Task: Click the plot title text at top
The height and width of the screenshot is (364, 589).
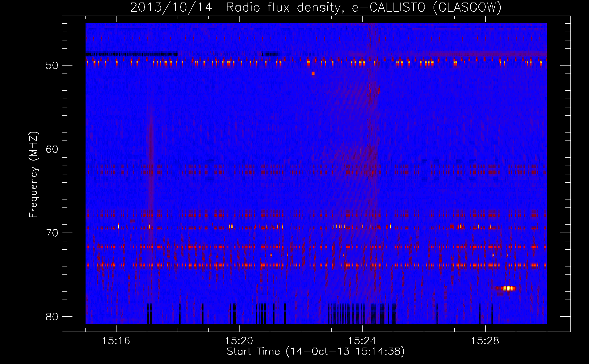Action: 316,7
